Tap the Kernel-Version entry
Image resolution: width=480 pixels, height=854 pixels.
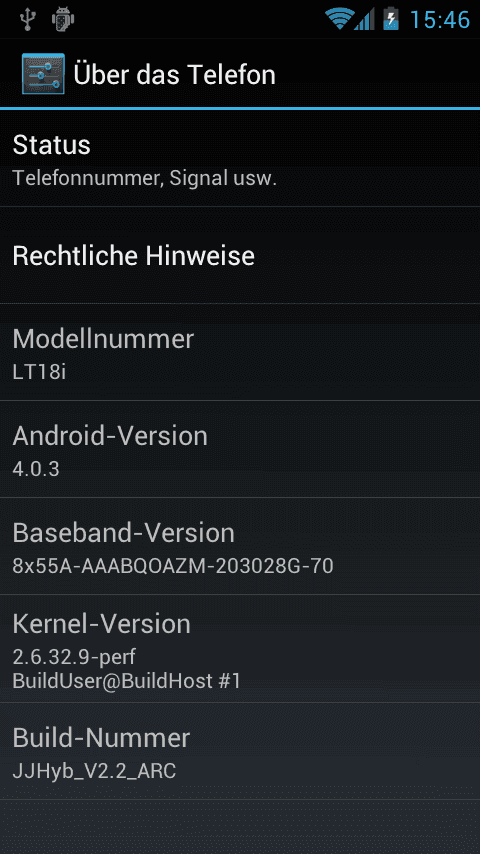click(240, 649)
